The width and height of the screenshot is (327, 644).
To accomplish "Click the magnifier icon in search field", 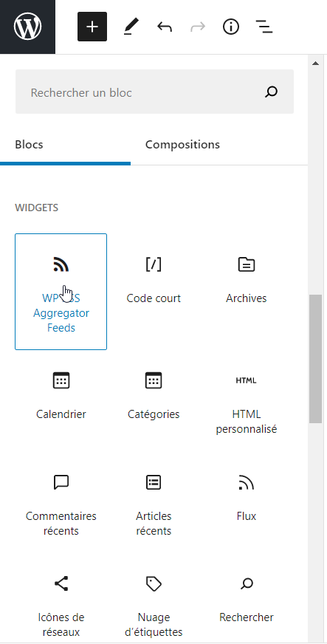I will tap(271, 92).
